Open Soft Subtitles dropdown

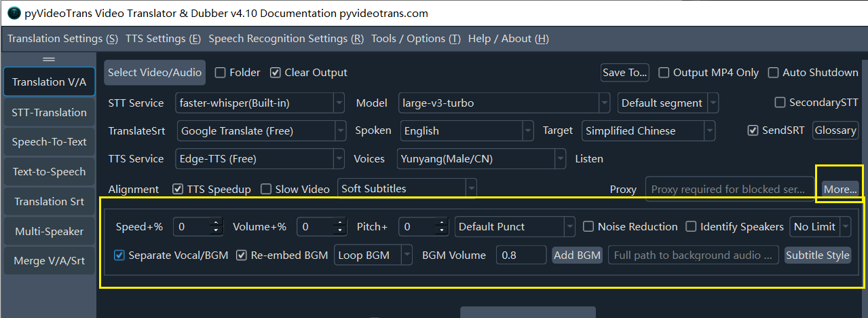coord(407,189)
